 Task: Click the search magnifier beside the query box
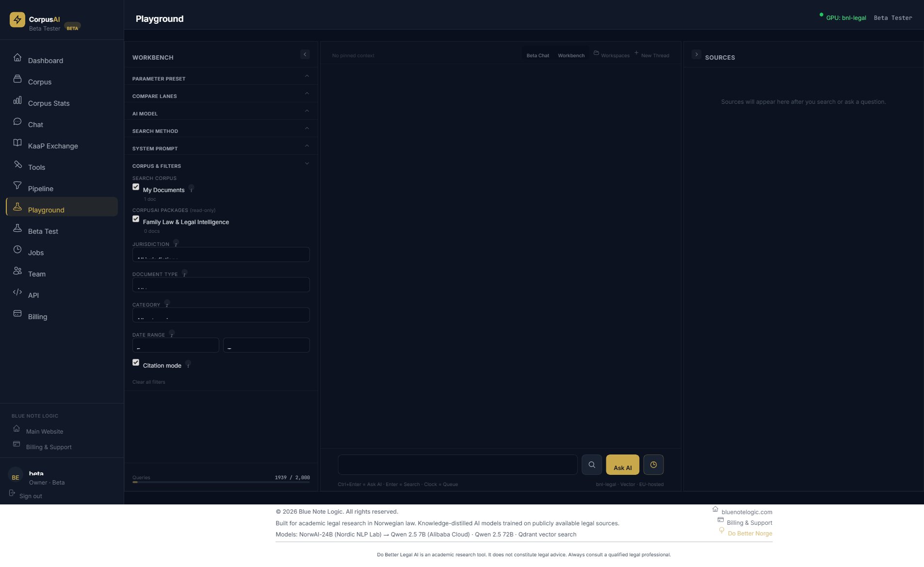592,464
